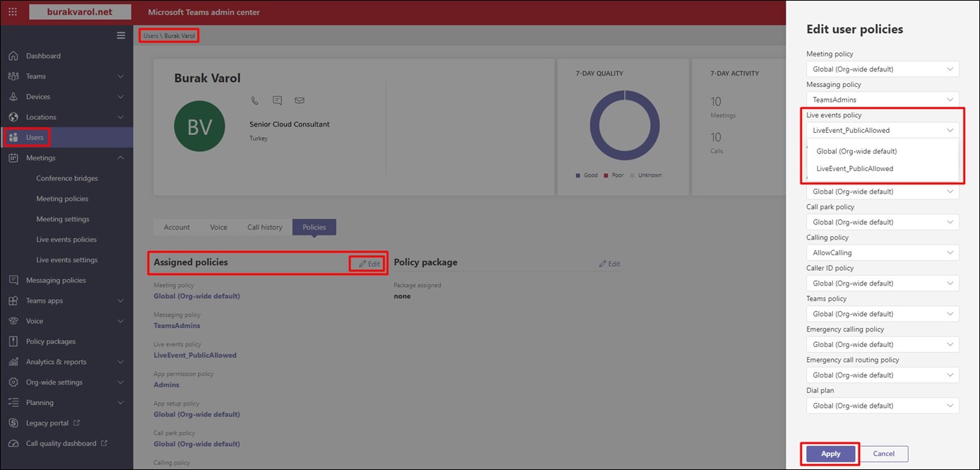Expand the Planning section chevron

(x=120, y=403)
